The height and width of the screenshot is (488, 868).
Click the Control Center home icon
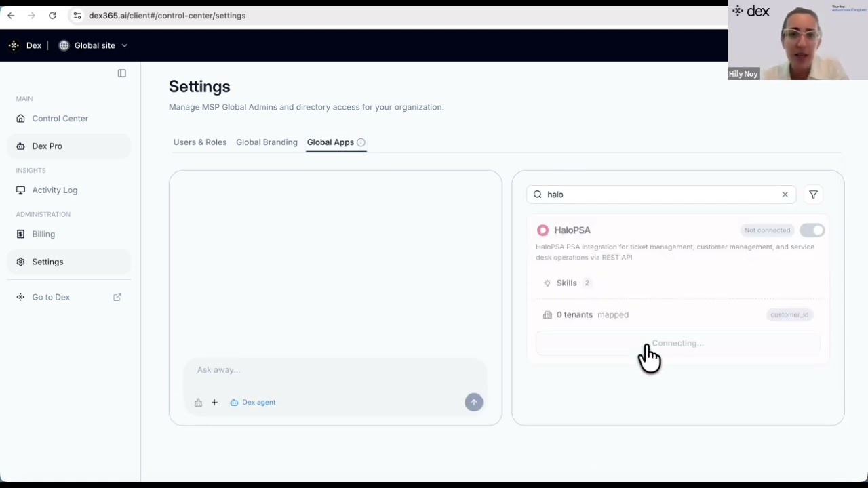pyautogui.click(x=20, y=118)
